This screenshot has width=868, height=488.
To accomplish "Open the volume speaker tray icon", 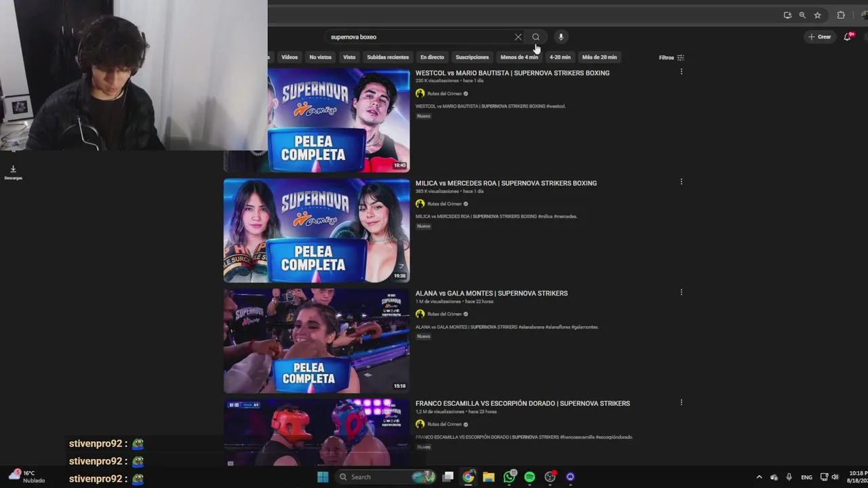I will click(x=835, y=477).
